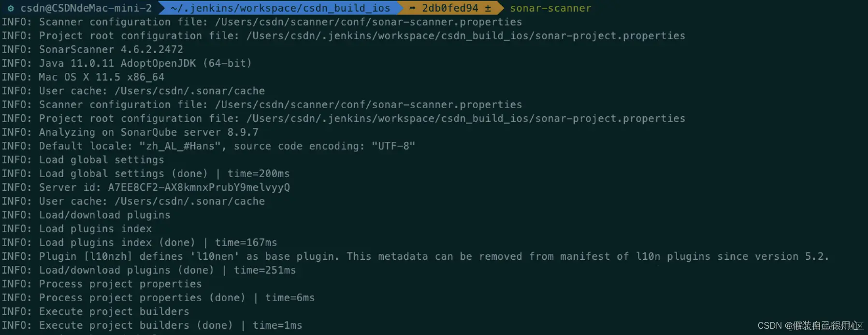The width and height of the screenshot is (868, 335).
Task: Click the SonarQube server 8.9.7 line
Action: pos(130,132)
